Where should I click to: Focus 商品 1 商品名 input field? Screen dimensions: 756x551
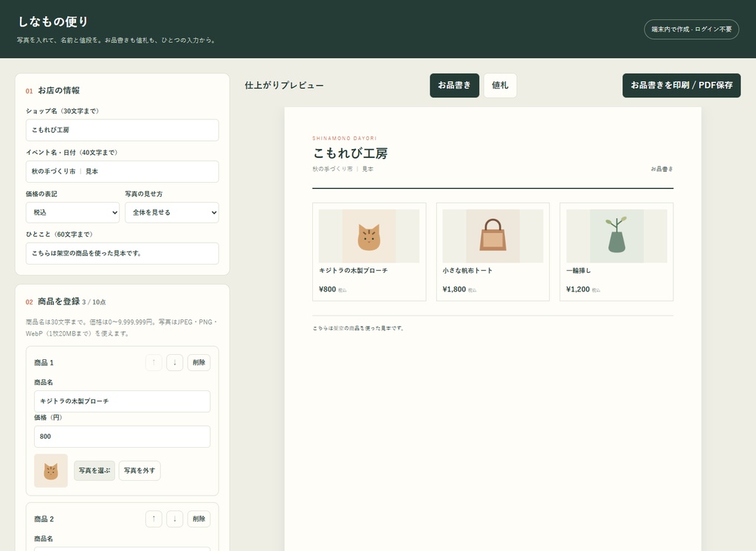tap(123, 401)
